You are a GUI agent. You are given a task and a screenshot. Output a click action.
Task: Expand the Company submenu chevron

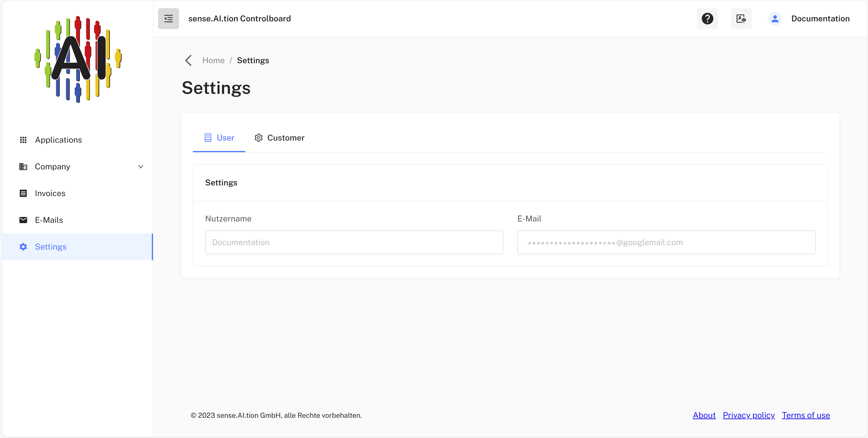point(141,167)
